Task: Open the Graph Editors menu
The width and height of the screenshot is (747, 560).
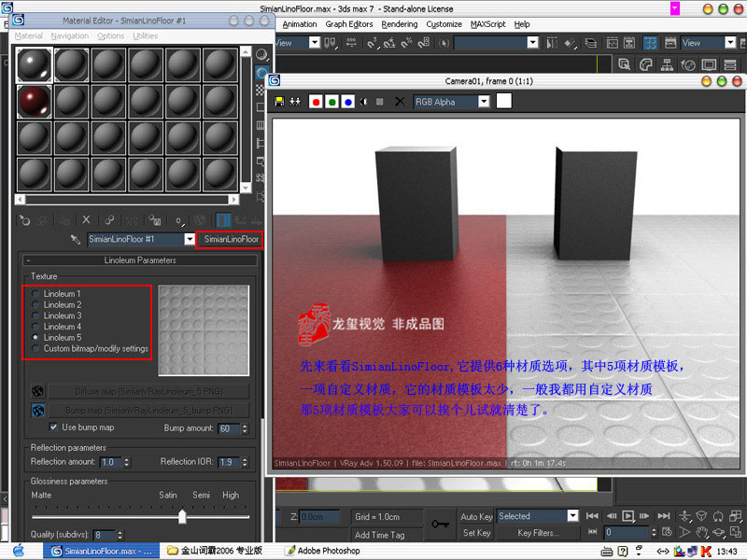Action: click(349, 24)
